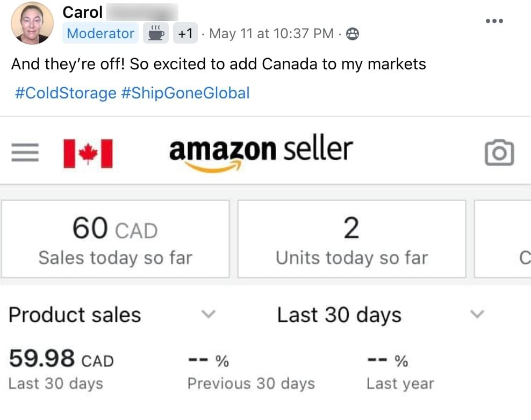
Task: Open the #ColdStorage hashtag
Action: [66, 93]
